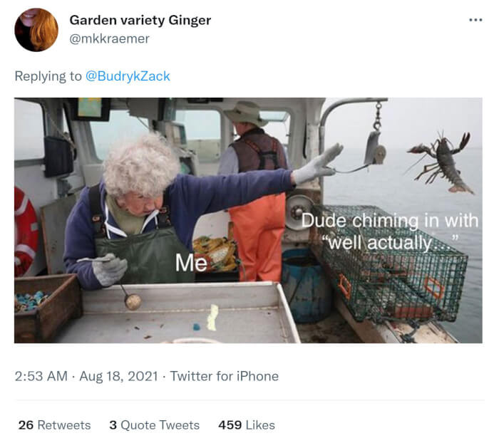Image resolution: width=499 pixels, height=448 pixels.
Task: View the 3 Quote Tweets
Action: tap(154, 425)
